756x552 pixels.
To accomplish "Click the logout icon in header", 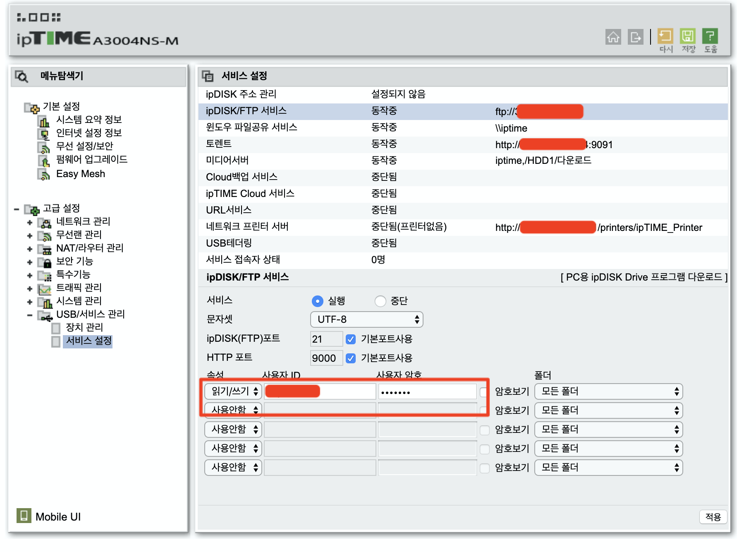I will click(636, 37).
